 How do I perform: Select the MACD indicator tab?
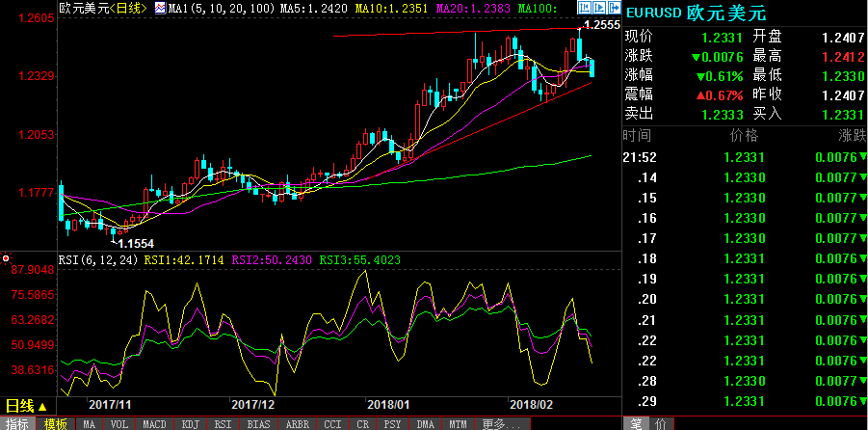pos(154,423)
